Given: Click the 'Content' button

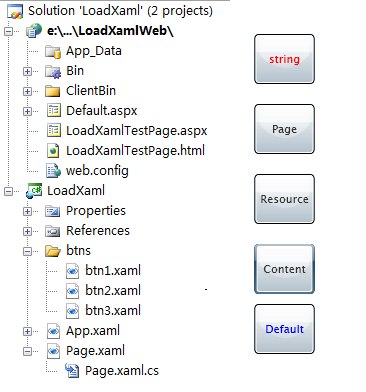Looking at the screenshot, I should point(284,269).
